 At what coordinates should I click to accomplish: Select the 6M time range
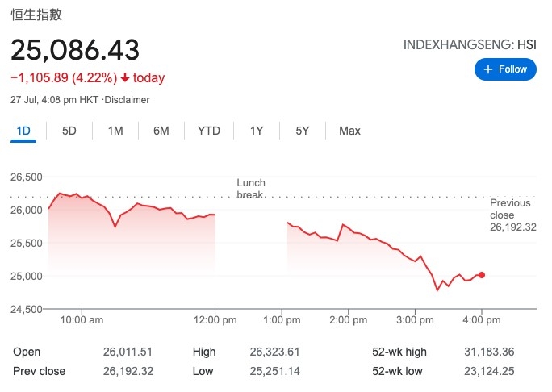coord(161,131)
